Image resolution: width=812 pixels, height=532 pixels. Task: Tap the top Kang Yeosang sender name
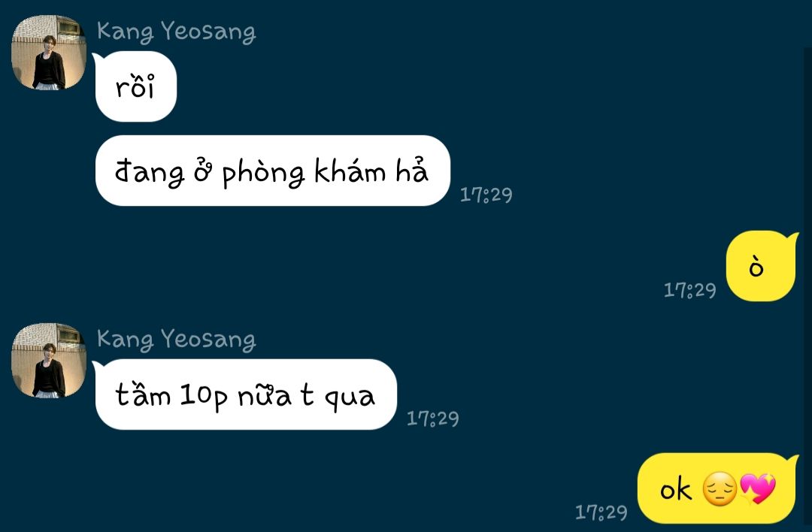click(176, 32)
